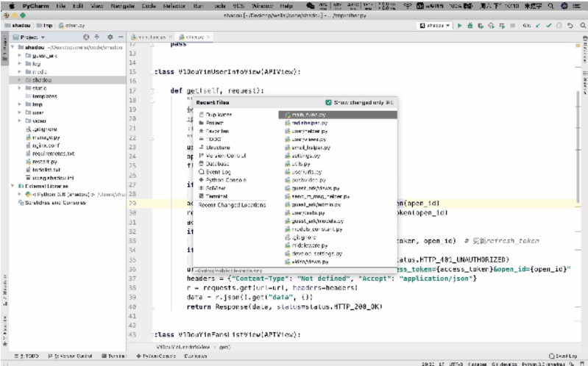588x366 pixels.
Task: Collapse the shadou root project node
Action: pos(13,47)
